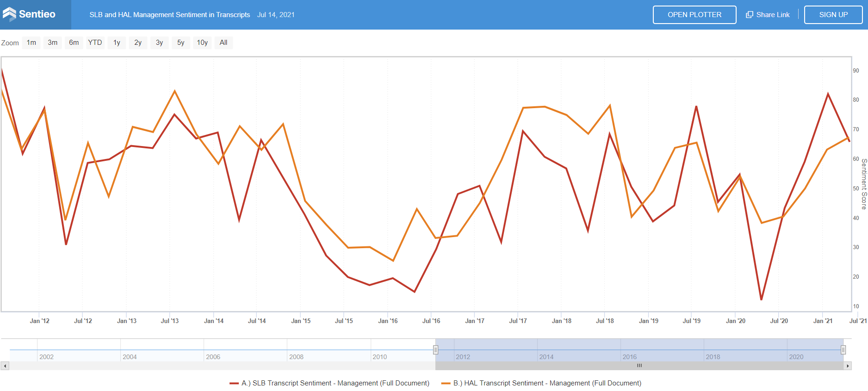The height and width of the screenshot is (391, 868).
Task: Set zoom to 1m
Action: coord(31,43)
